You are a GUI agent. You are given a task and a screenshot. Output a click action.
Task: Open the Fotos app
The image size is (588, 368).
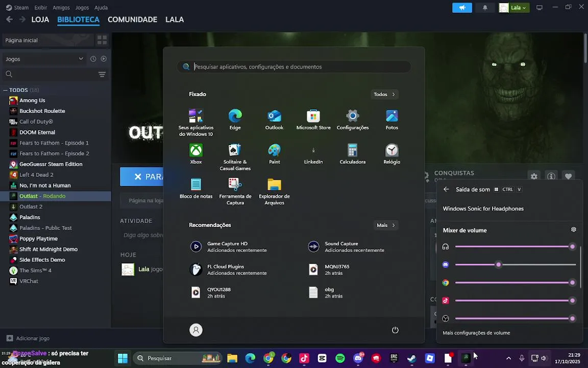click(392, 120)
